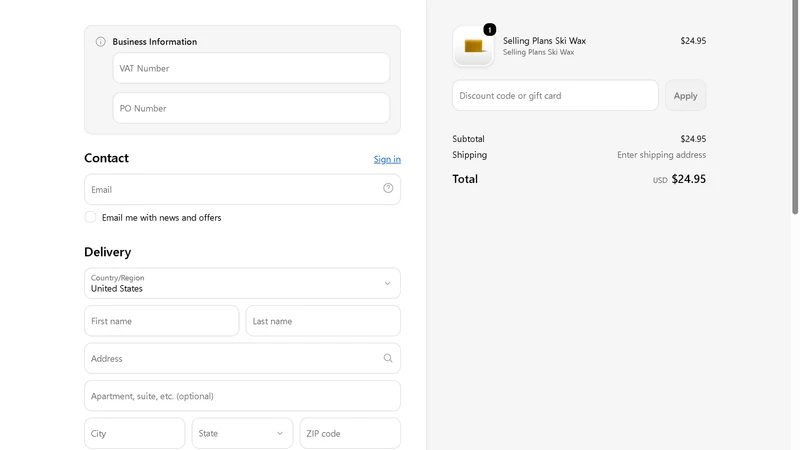Click the ZIP code field
Viewport: 800px width, 450px height.
pos(350,433)
